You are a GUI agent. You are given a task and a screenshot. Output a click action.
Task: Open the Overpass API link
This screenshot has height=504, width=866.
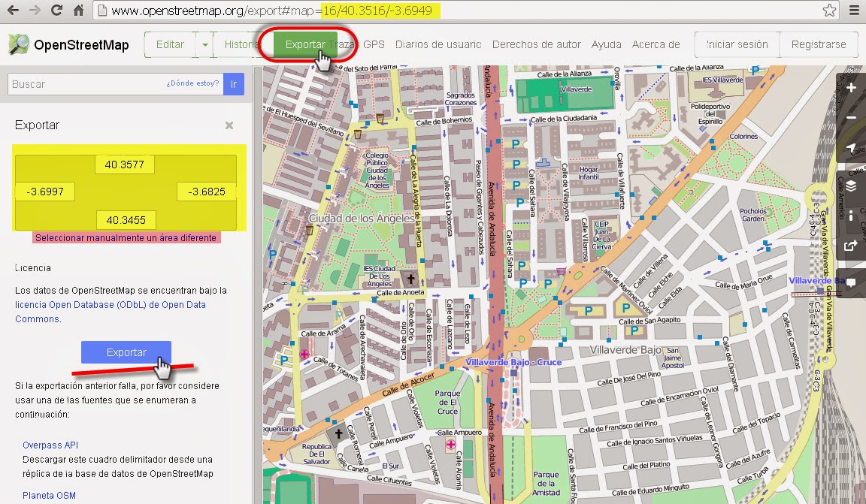(50, 445)
